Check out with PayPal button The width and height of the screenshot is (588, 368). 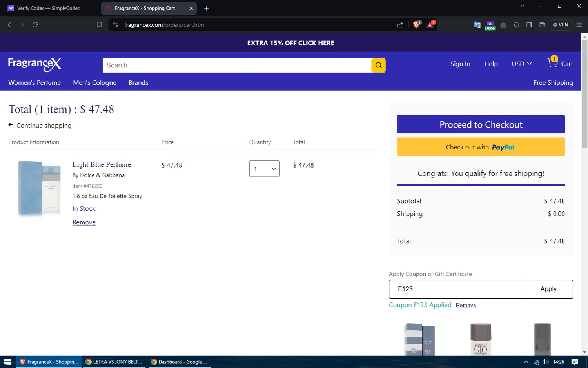(x=481, y=147)
